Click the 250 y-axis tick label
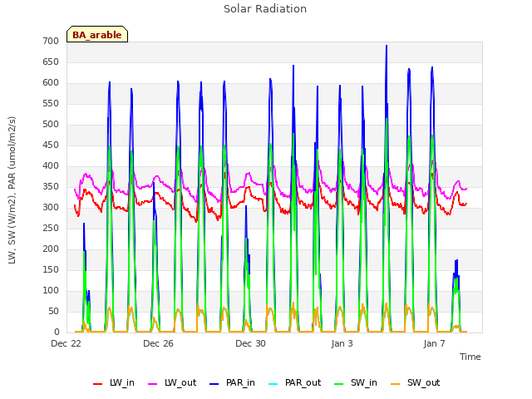532x399 pixels. pyautogui.click(x=51, y=229)
